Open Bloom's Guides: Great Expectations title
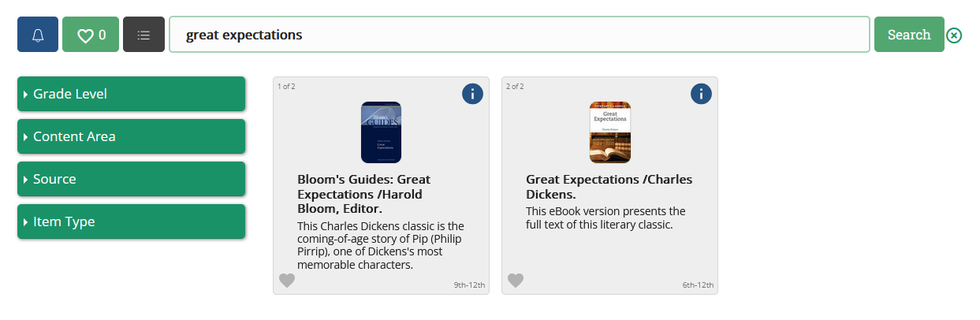The width and height of the screenshot is (980, 320). (364, 194)
